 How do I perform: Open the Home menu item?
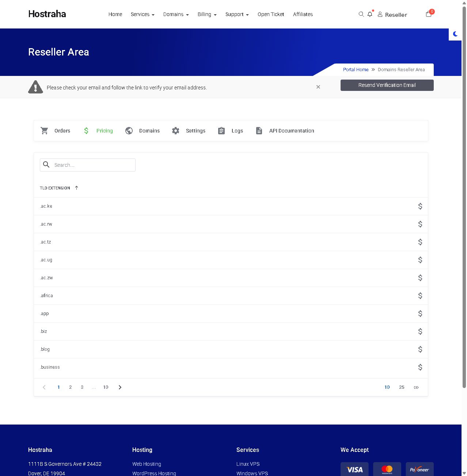[115, 14]
